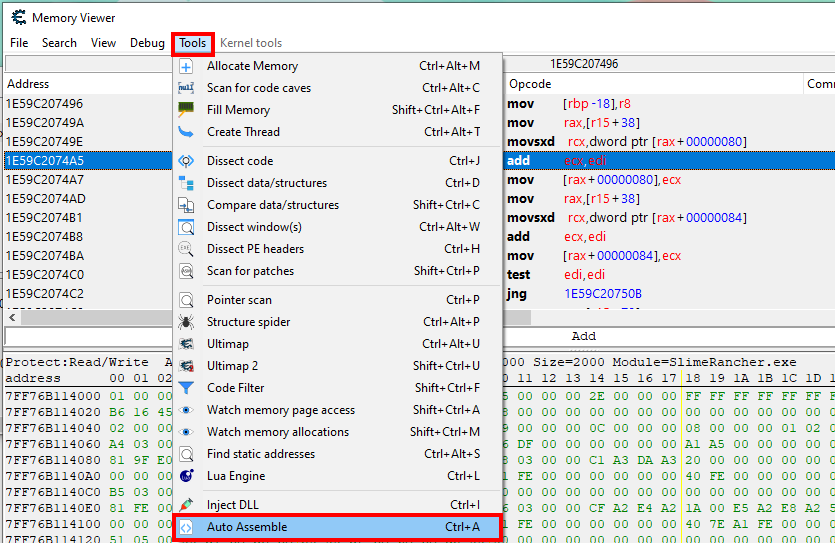Open the Pointer scan menu entry

pyautogui.click(x=337, y=300)
